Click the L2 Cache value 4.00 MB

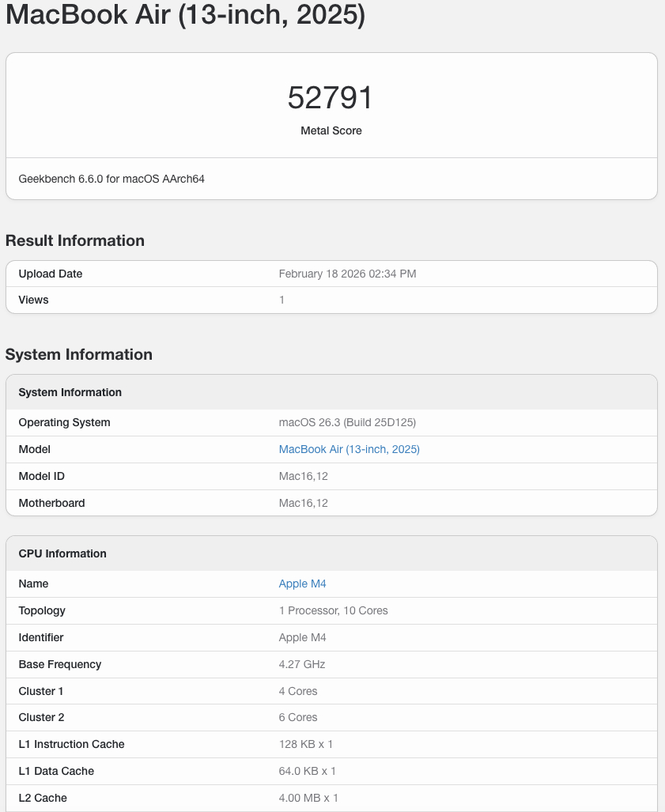(308, 798)
